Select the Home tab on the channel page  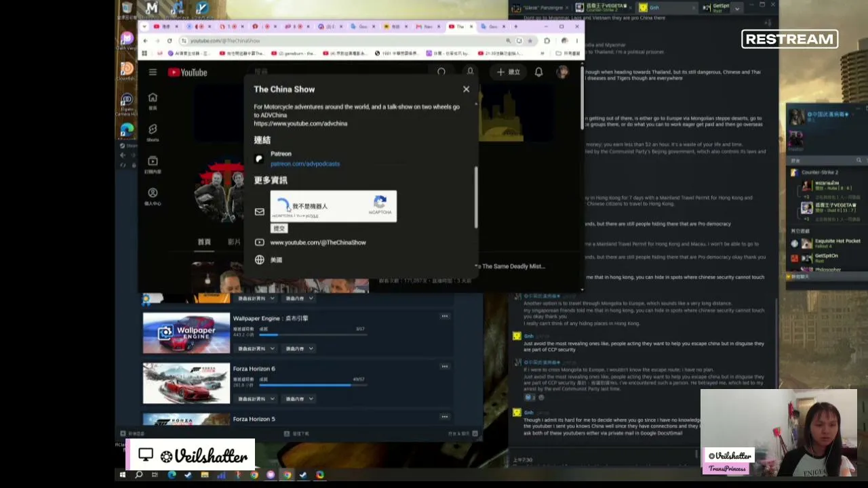[x=204, y=242]
